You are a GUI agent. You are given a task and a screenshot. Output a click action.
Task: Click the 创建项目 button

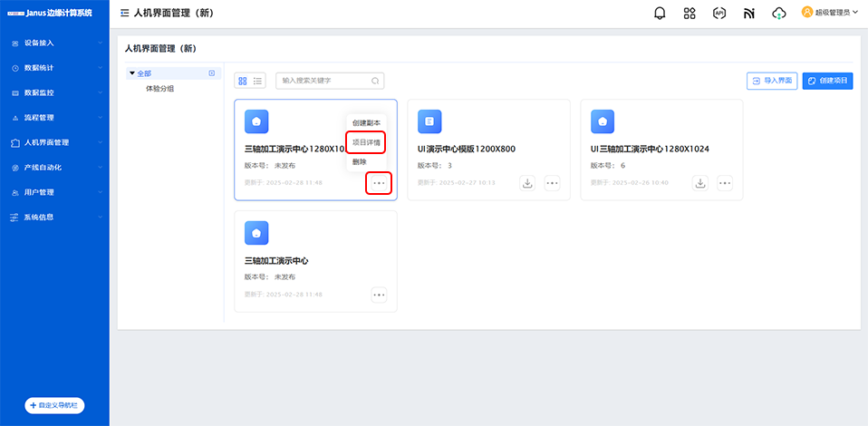point(827,81)
